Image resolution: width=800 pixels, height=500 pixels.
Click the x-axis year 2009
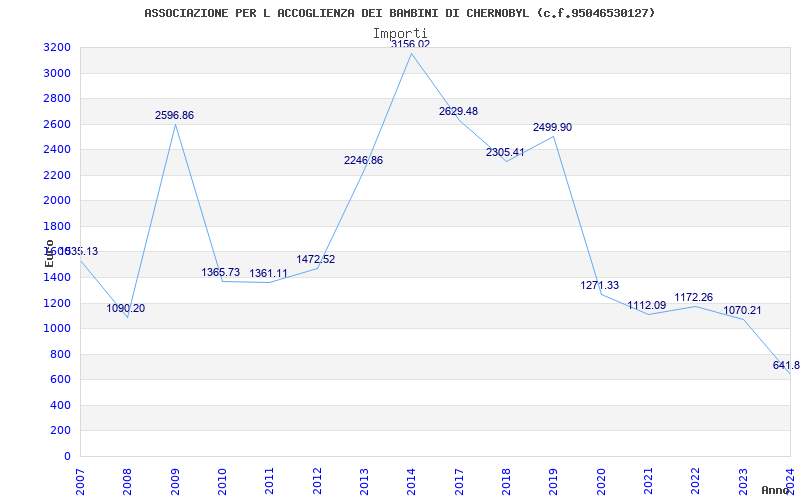click(175, 482)
